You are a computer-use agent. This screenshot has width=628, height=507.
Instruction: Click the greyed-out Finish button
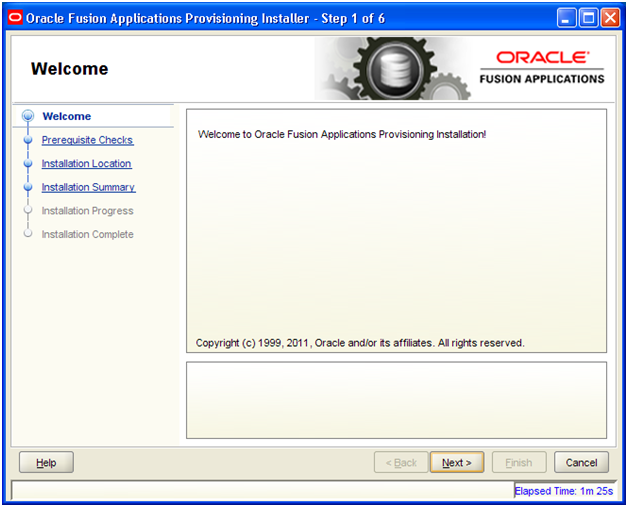[519, 463]
